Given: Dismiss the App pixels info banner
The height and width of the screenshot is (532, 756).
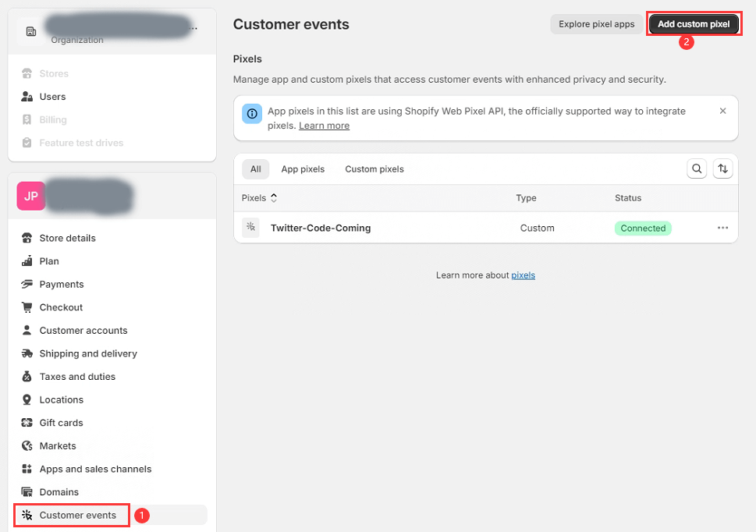Looking at the screenshot, I should coord(722,111).
